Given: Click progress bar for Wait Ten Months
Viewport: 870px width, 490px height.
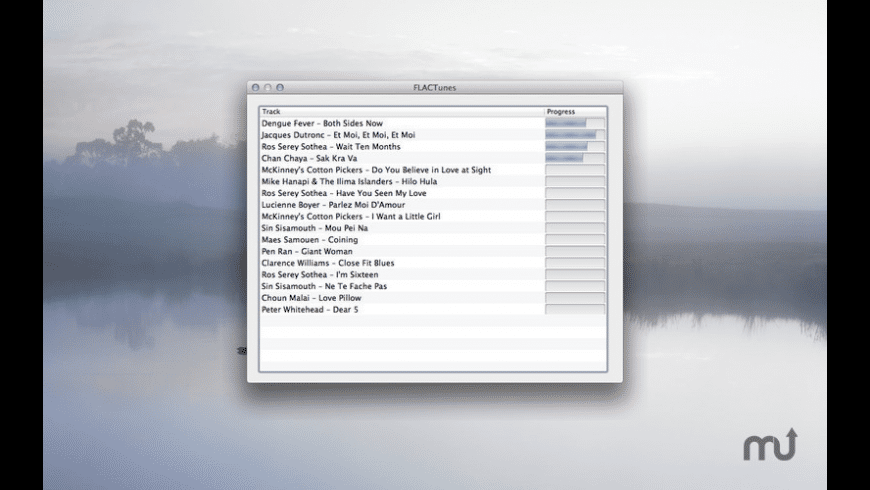Looking at the screenshot, I should (575, 147).
